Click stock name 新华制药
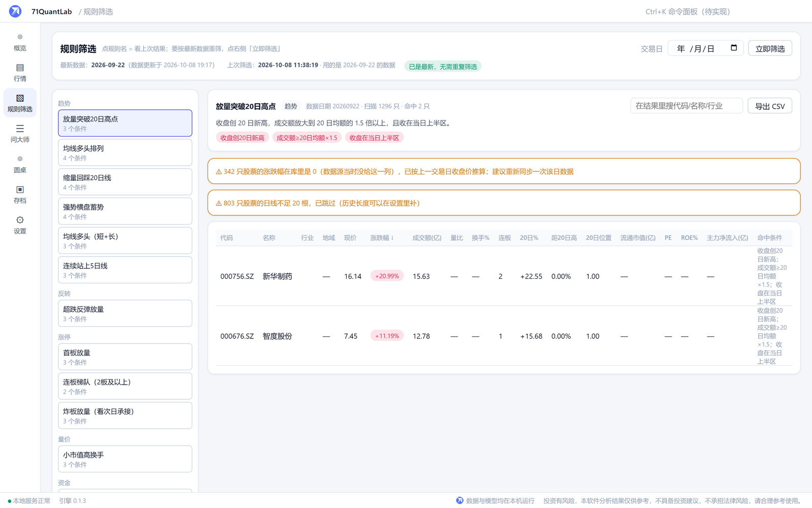The image size is (812, 508). 277,276
